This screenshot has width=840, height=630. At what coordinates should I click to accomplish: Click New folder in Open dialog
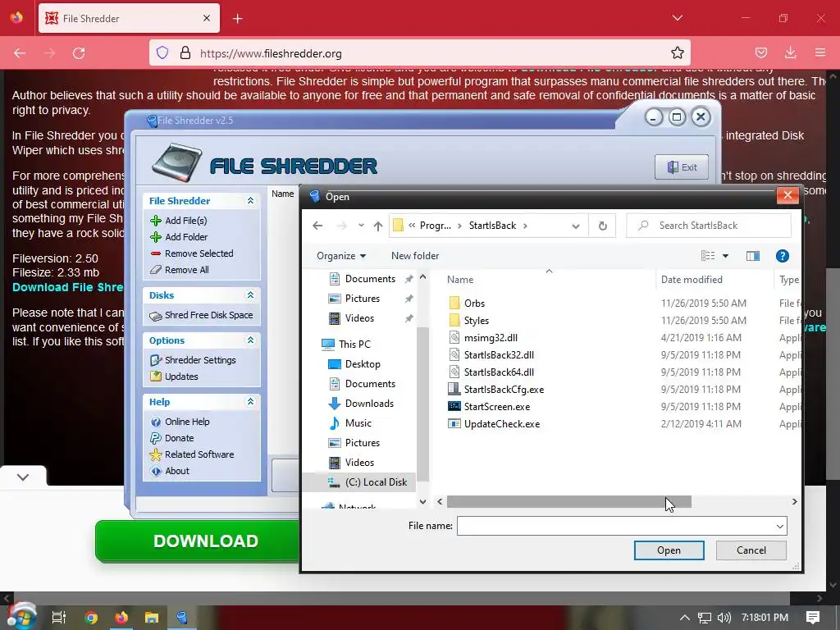414,256
